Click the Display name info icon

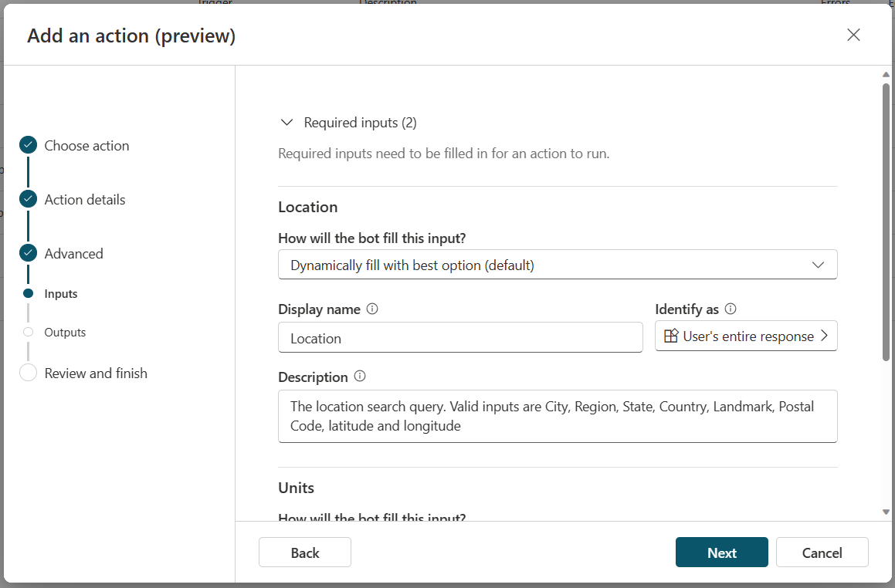(372, 309)
